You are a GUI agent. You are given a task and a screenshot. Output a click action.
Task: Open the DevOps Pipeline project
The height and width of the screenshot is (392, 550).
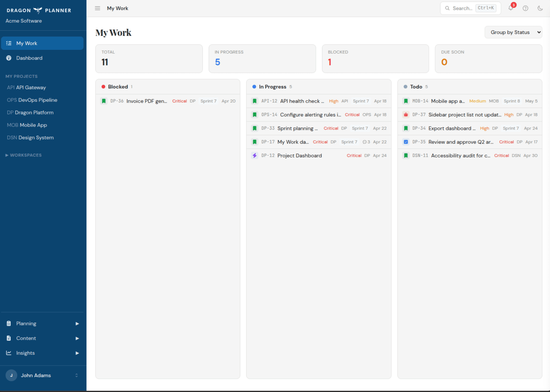point(36,100)
